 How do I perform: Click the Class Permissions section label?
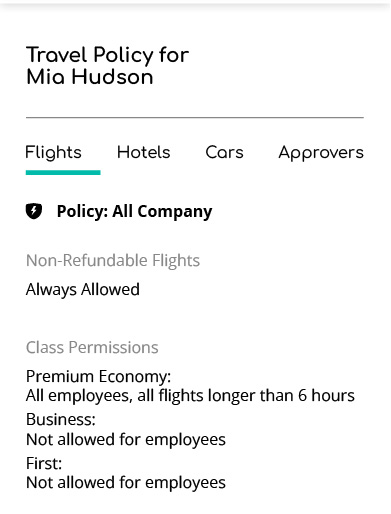tap(92, 347)
